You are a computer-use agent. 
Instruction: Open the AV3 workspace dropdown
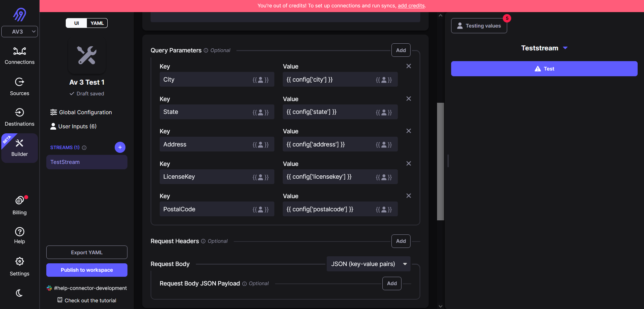19,32
